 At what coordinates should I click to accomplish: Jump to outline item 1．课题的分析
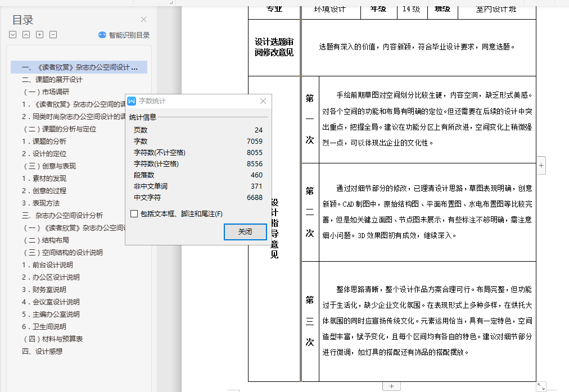coord(44,142)
